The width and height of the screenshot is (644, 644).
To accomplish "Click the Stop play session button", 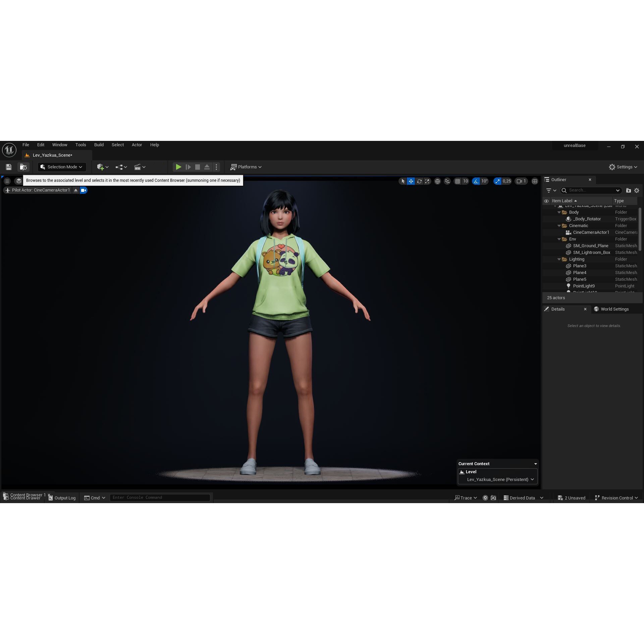I will [x=198, y=167].
